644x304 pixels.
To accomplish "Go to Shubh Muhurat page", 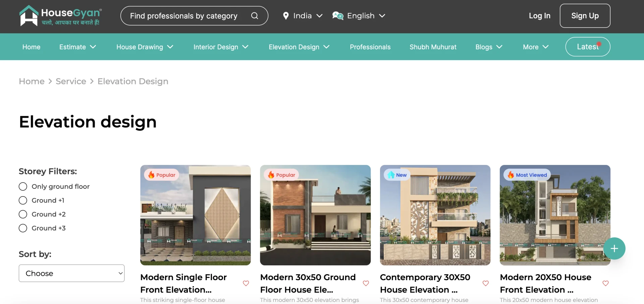I will (x=433, y=47).
